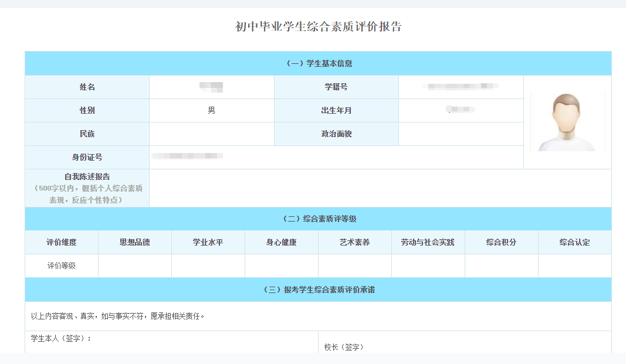Click the blurred 出生年月 value
This screenshot has width=626, height=364.
tap(461, 111)
